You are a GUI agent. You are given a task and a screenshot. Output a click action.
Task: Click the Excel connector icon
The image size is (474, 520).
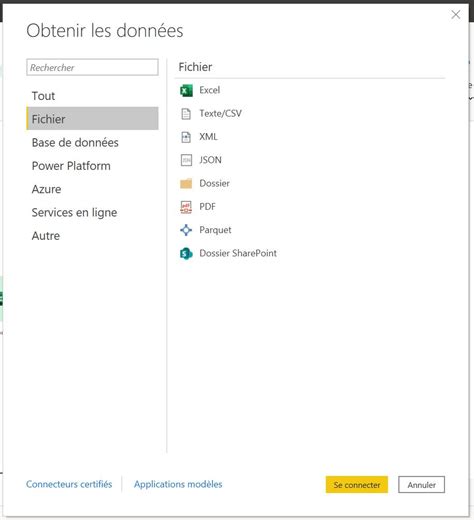pos(186,90)
